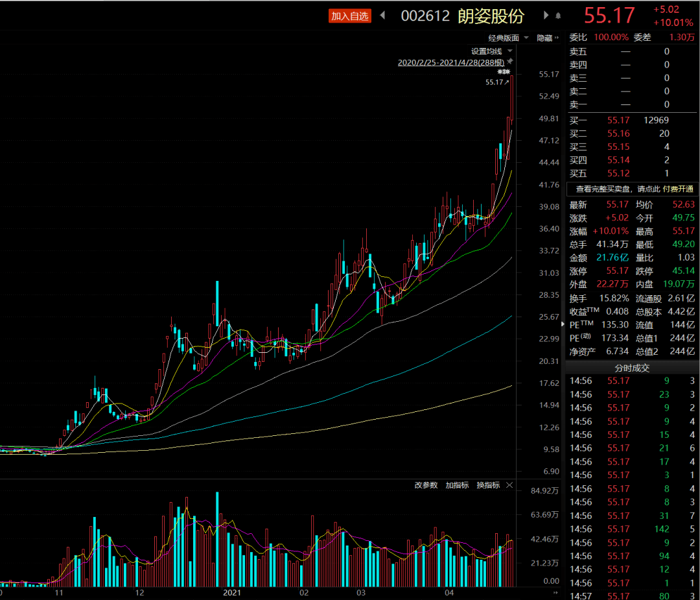Go to previous stock with left arrow

[382, 15]
